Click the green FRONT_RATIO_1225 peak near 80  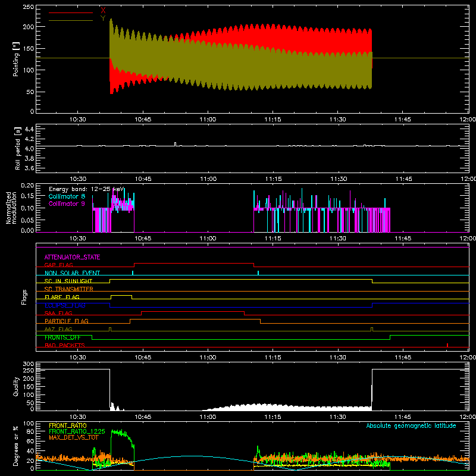(121, 433)
